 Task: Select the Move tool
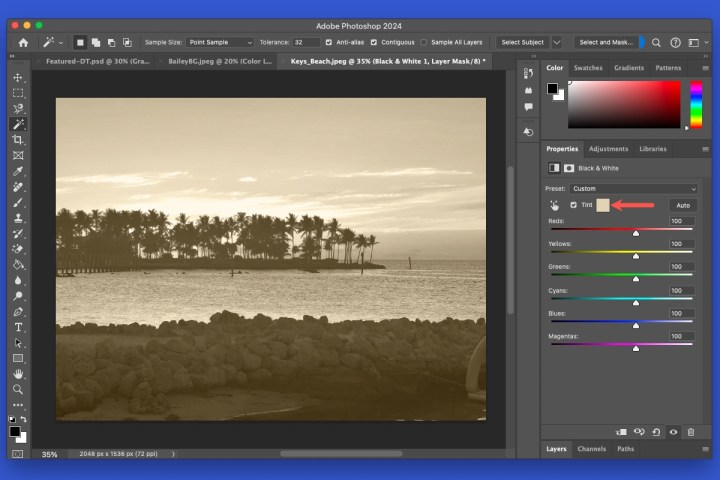[18, 77]
